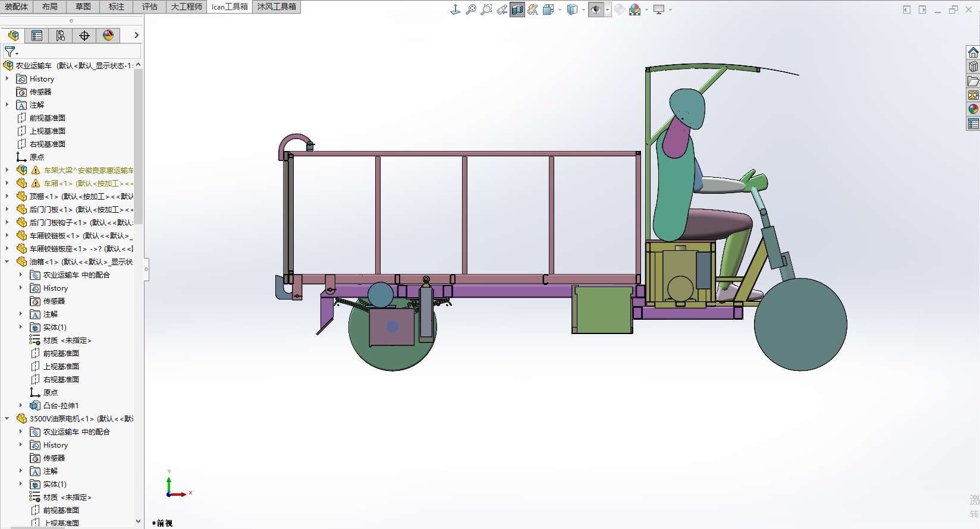Collapse the 油箱<1> tree node
Screen dimensions: 980x529
click(x=7, y=262)
